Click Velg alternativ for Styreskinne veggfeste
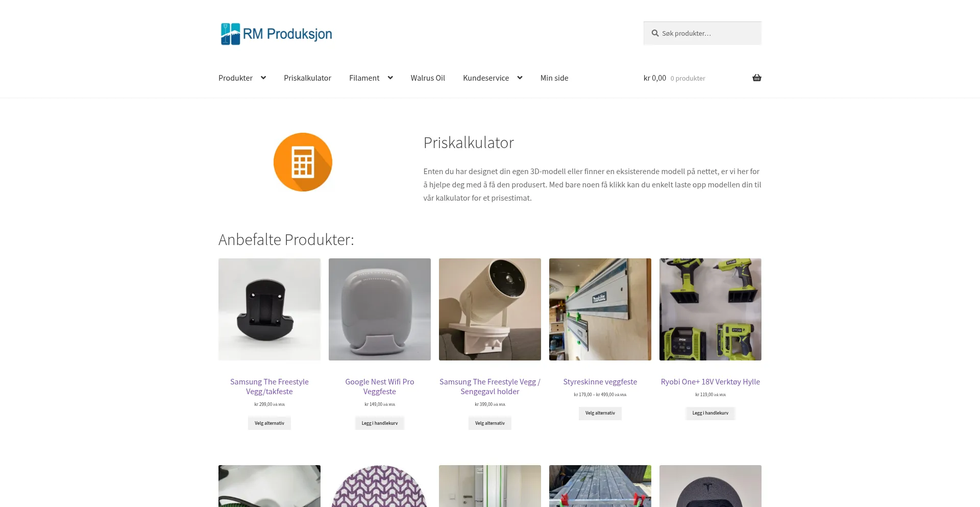The width and height of the screenshot is (980, 507). (600, 413)
